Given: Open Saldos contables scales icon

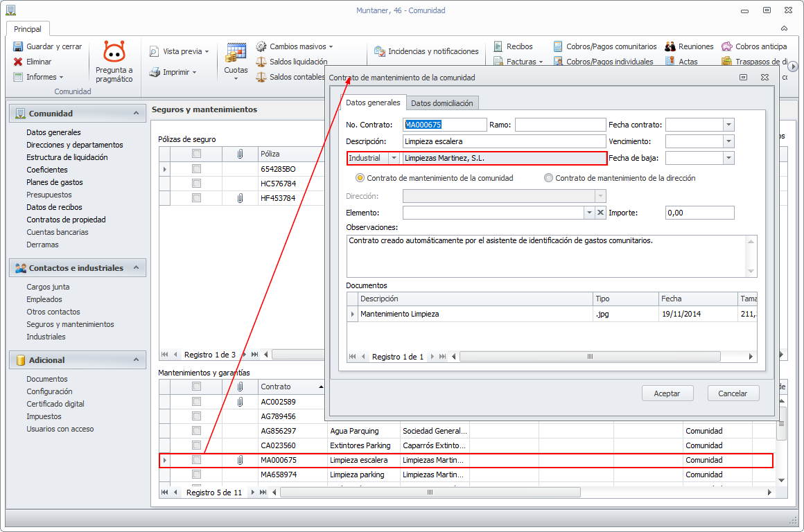Looking at the screenshot, I should coord(261,77).
